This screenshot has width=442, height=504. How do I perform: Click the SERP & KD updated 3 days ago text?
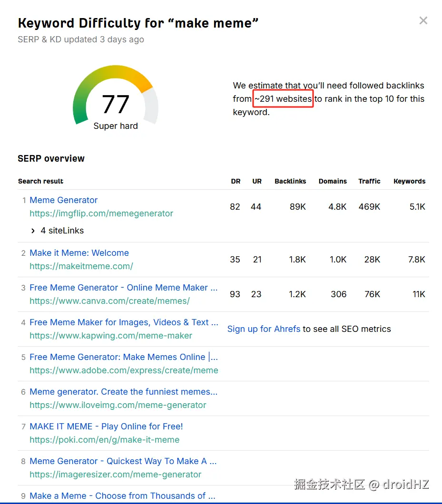81,39
